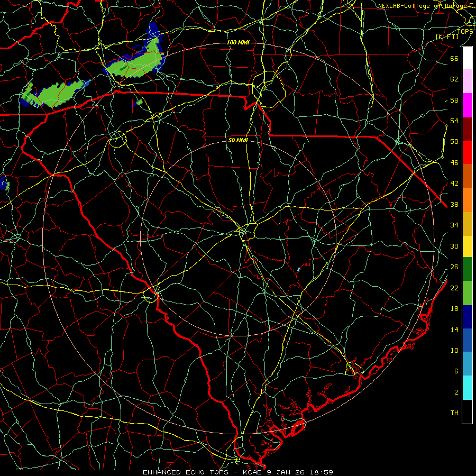Select the burnt orange legend swatch
Image resolution: width=476 pixels, height=476 pixels.
467,176
